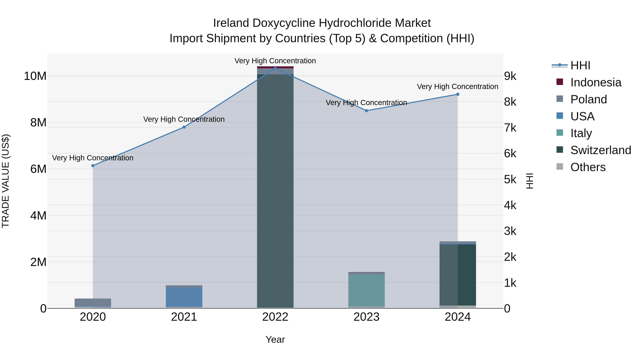Click the 2021 x-axis year label
This screenshot has height=362, width=644.
click(184, 317)
